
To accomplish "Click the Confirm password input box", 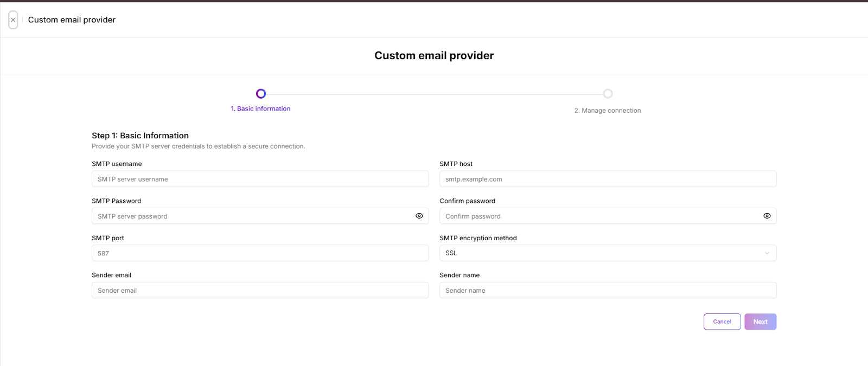I will click(x=599, y=216).
